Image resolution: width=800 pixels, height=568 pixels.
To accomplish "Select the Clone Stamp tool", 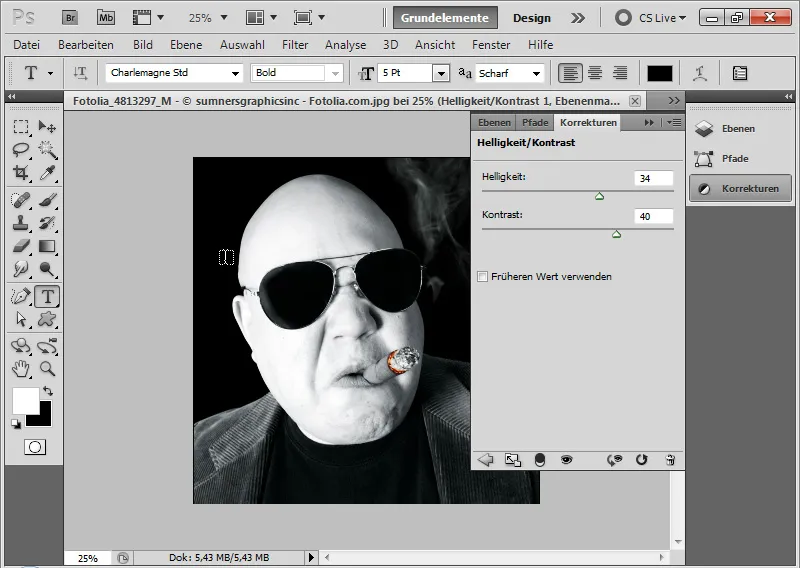I will pyautogui.click(x=21, y=223).
